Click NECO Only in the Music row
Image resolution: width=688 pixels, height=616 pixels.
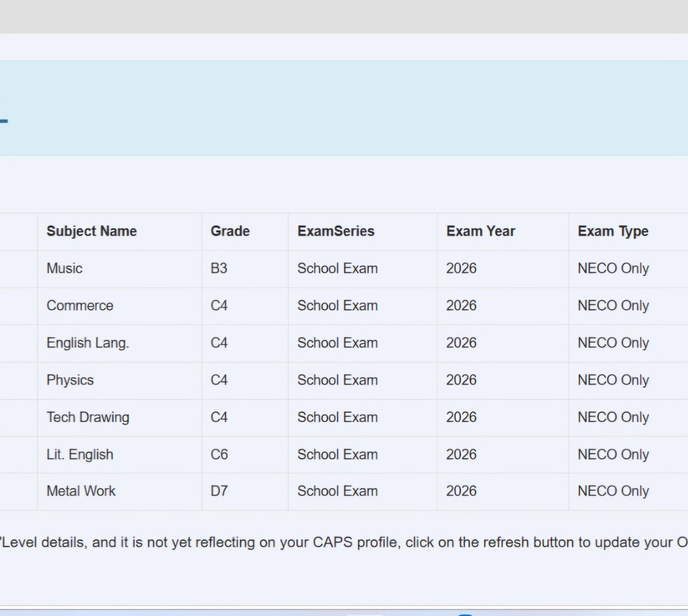click(613, 268)
